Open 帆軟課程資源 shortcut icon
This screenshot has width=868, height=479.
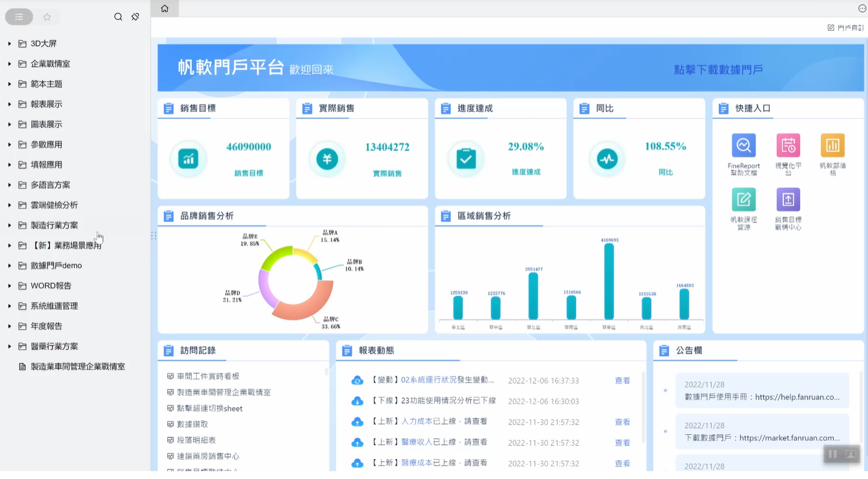(744, 199)
